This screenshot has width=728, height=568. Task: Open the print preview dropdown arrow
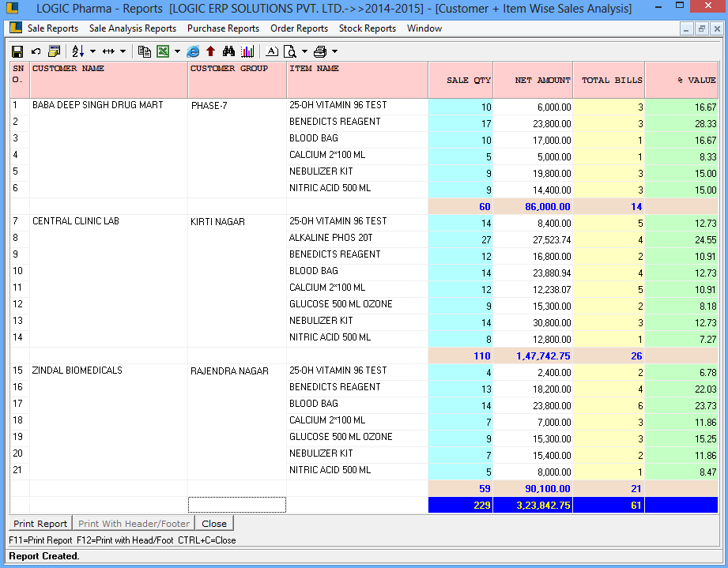[304, 51]
